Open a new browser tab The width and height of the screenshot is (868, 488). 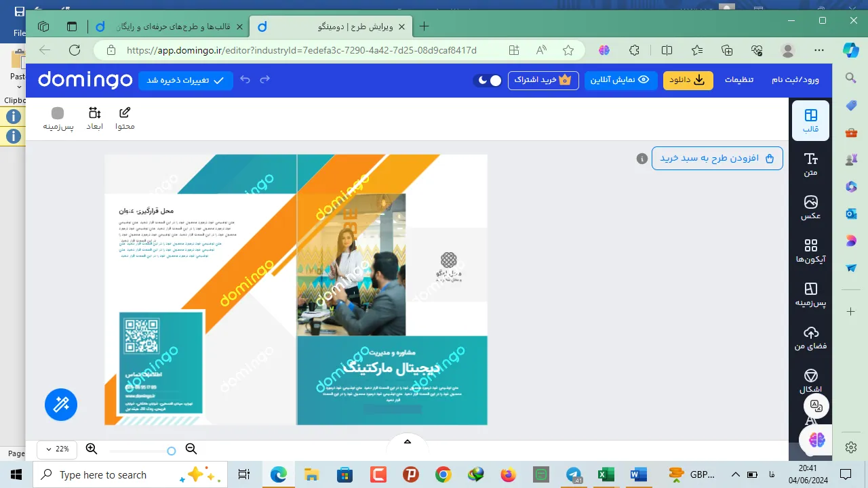coord(424,27)
